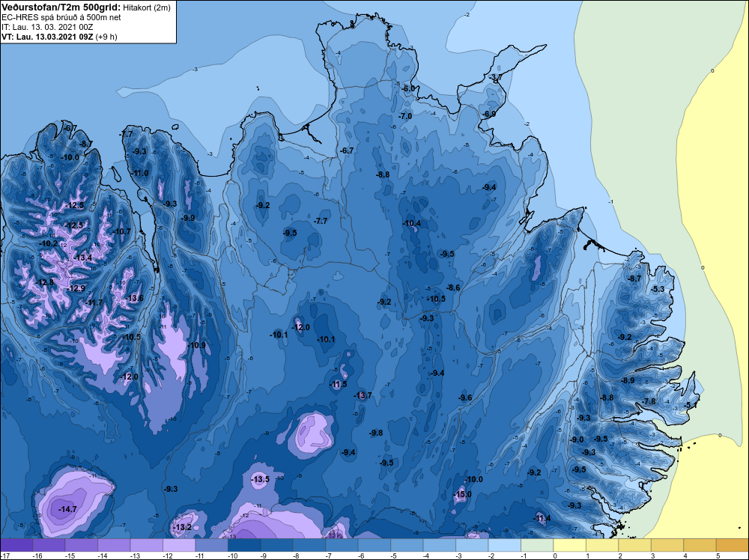Click the '-8.6' temperature value
749x560 pixels.
pos(453,287)
